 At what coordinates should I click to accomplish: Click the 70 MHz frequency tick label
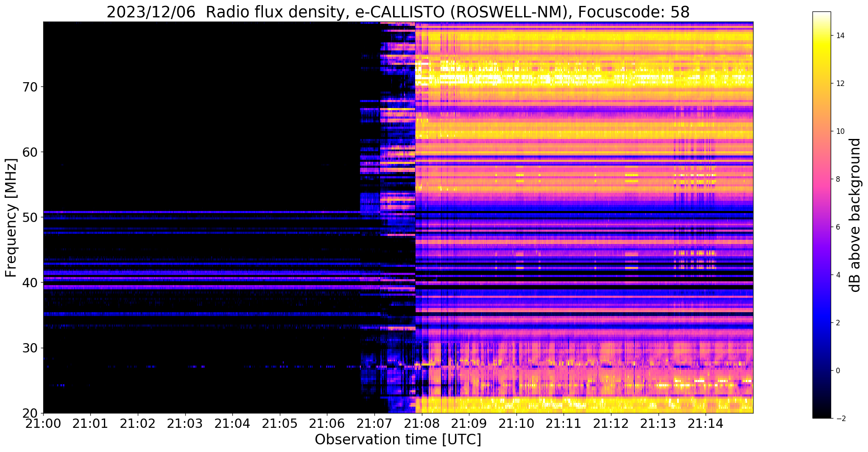click(x=30, y=87)
